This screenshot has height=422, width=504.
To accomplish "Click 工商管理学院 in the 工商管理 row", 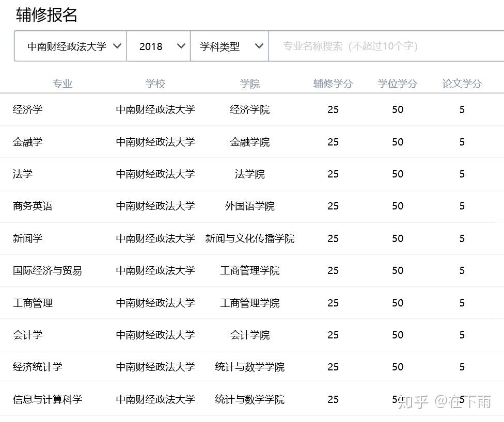I will coord(250,303).
